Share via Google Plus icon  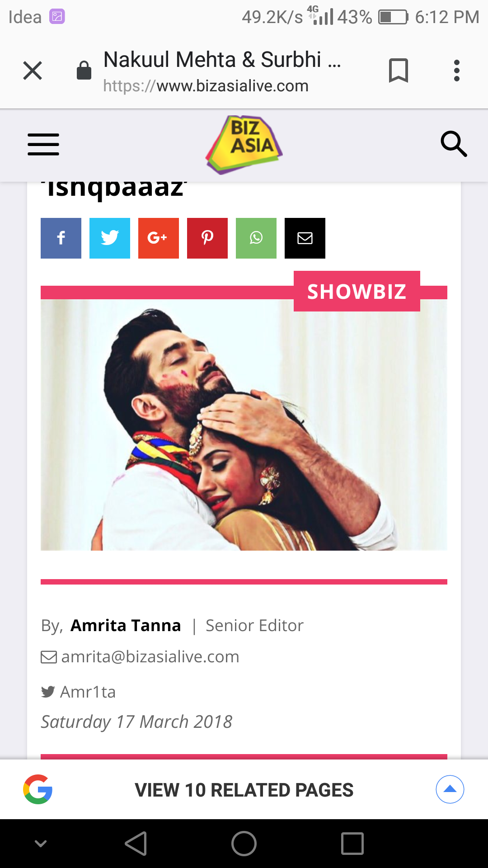pyautogui.click(x=159, y=238)
